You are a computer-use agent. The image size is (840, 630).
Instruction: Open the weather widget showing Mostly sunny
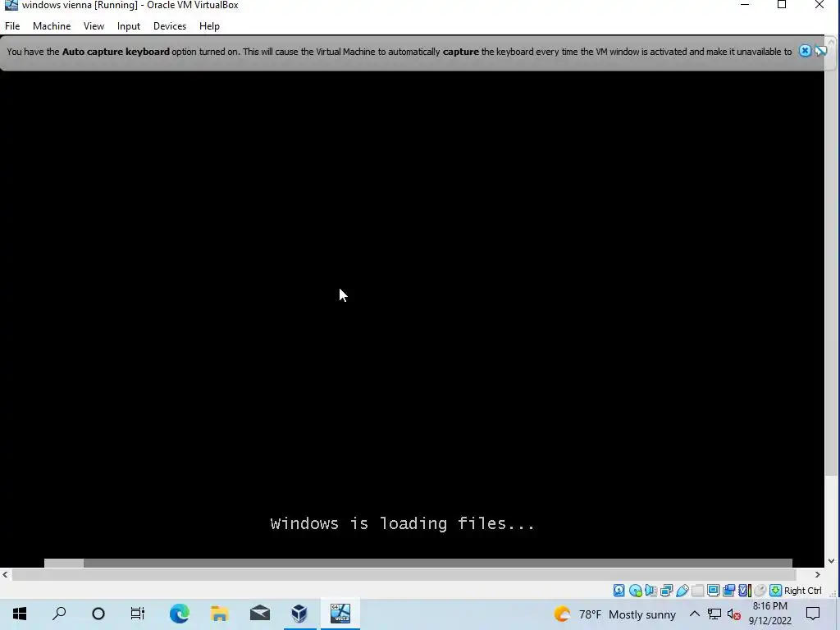point(615,614)
